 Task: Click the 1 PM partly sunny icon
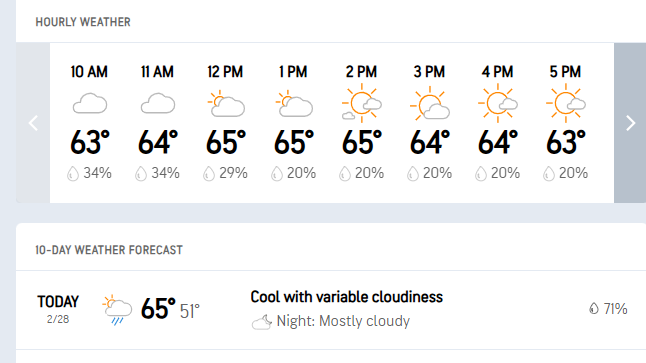(x=294, y=103)
